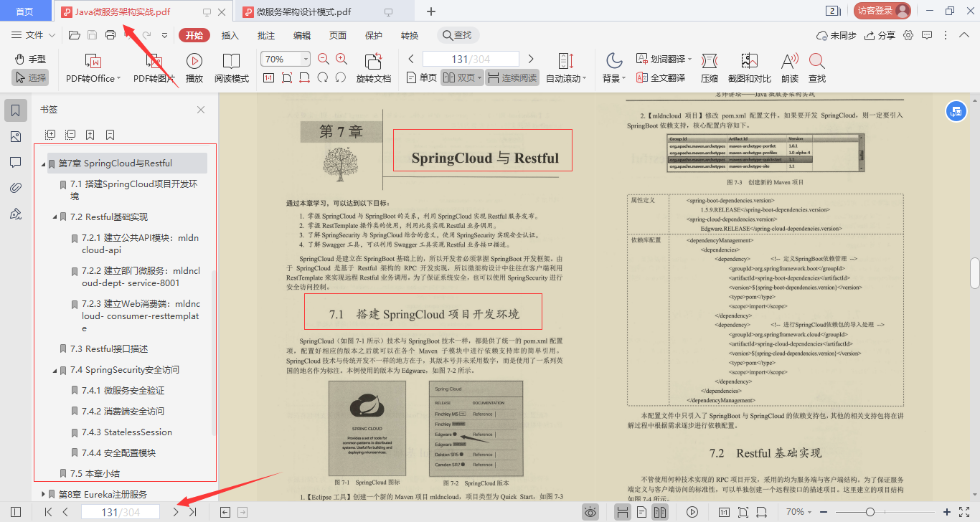Toggle single page icon in status bar
980x522 pixels.
click(641, 512)
